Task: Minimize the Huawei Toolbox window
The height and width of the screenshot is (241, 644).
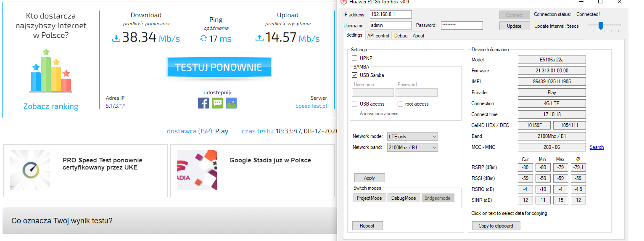Action: coord(581,2)
